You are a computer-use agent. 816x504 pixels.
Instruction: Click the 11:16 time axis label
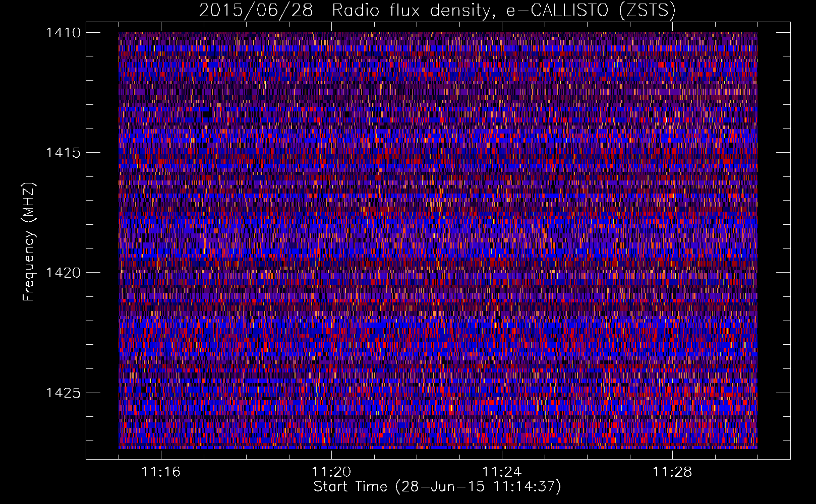click(x=161, y=472)
